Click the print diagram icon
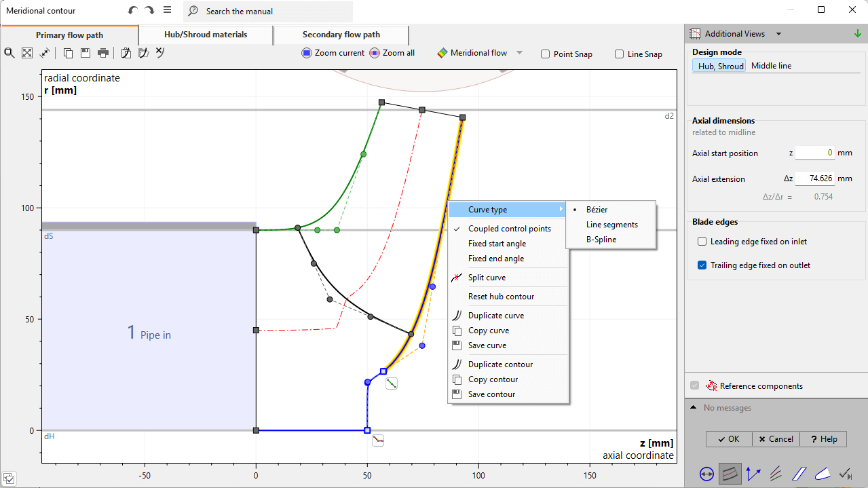This screenshot has width=868, height=488. tap(103, 53)
